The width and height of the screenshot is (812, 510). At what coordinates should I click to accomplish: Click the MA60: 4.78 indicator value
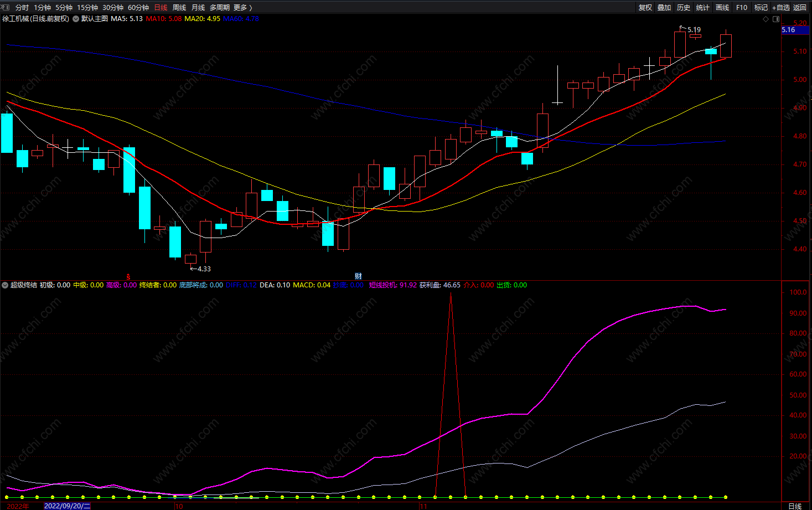(241, 19)
